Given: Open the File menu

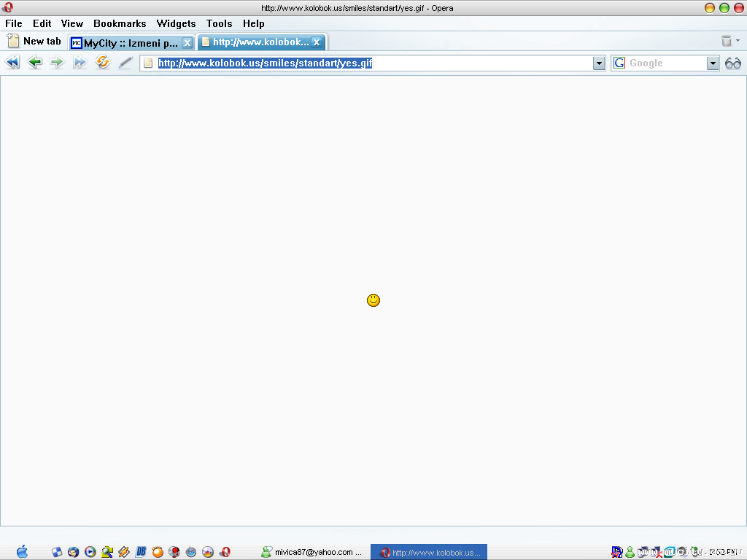Looking at the screenshot, I should pos(14,23).
